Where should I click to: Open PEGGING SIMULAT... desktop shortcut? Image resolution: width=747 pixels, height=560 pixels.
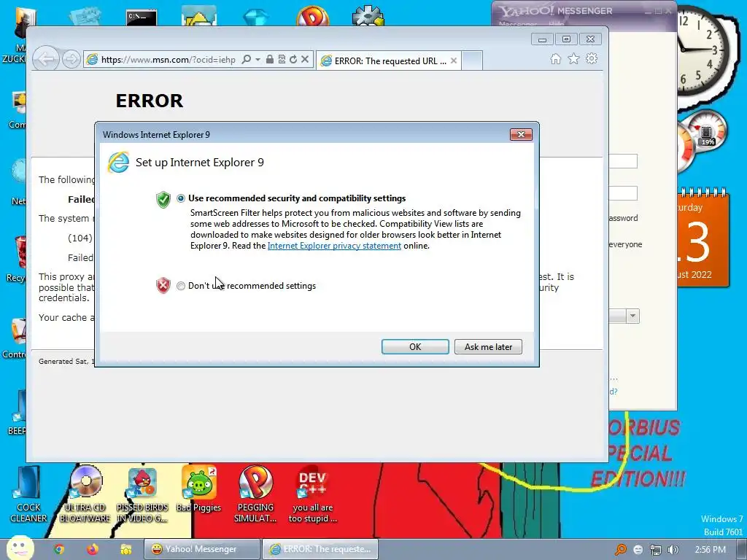(x=255, y=495)
